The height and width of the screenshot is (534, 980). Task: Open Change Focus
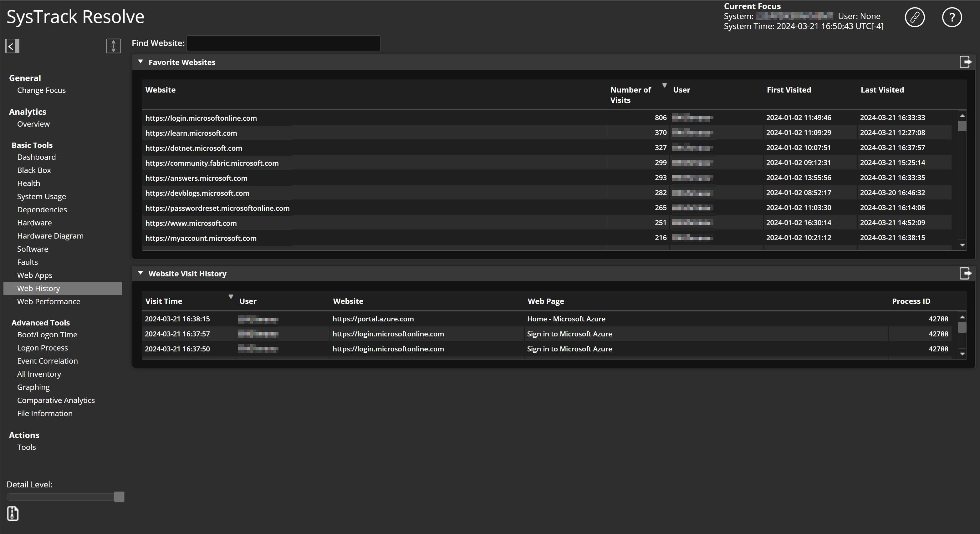click(x=42, y=90)
